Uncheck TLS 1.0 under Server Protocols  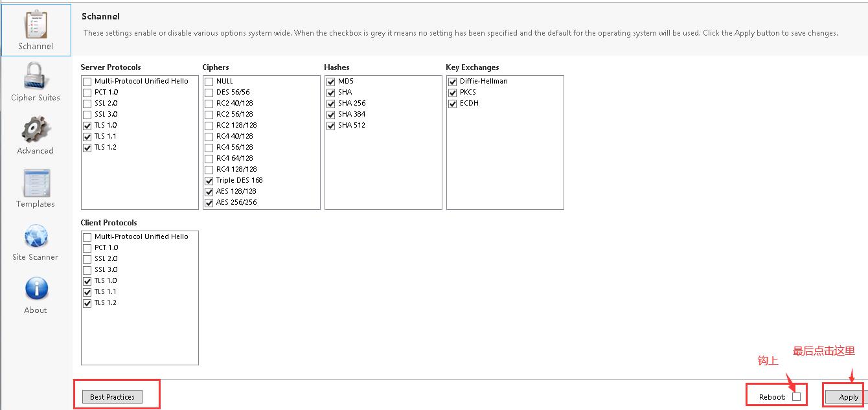[87, 126]
